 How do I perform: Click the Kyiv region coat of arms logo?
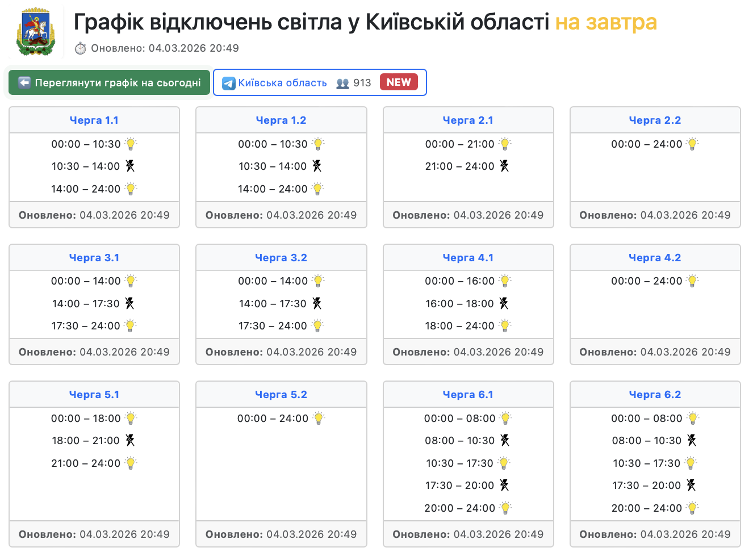click(36, 32)
